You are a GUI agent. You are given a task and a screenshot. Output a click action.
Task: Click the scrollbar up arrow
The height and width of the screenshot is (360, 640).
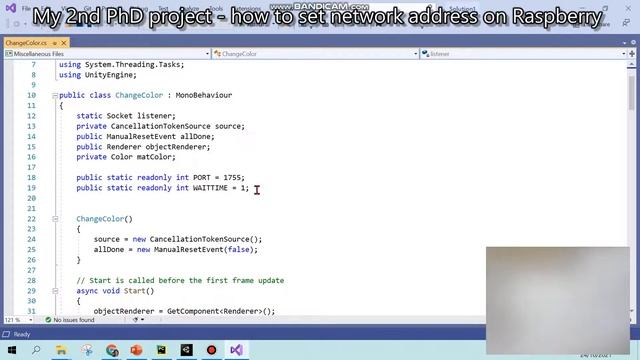pos(632,65)
